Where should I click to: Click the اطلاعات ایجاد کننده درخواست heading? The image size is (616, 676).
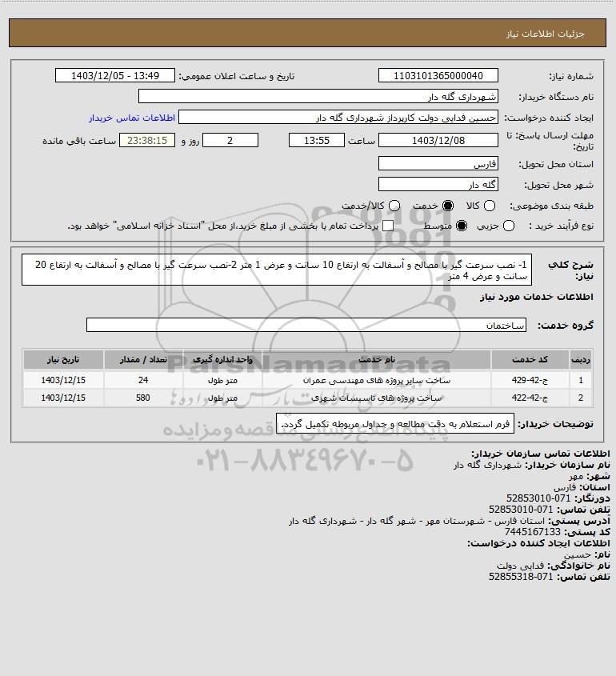pos(539,543)
